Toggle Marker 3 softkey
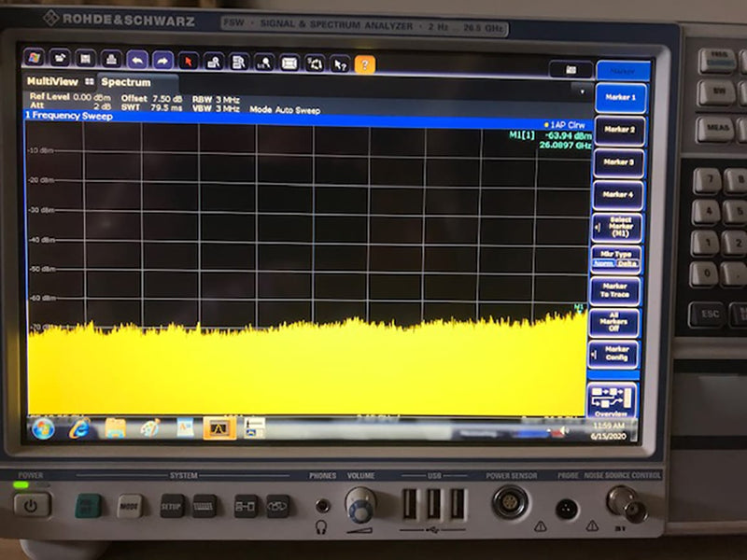This screenshot has height=560, width=747. coord(619,161)
